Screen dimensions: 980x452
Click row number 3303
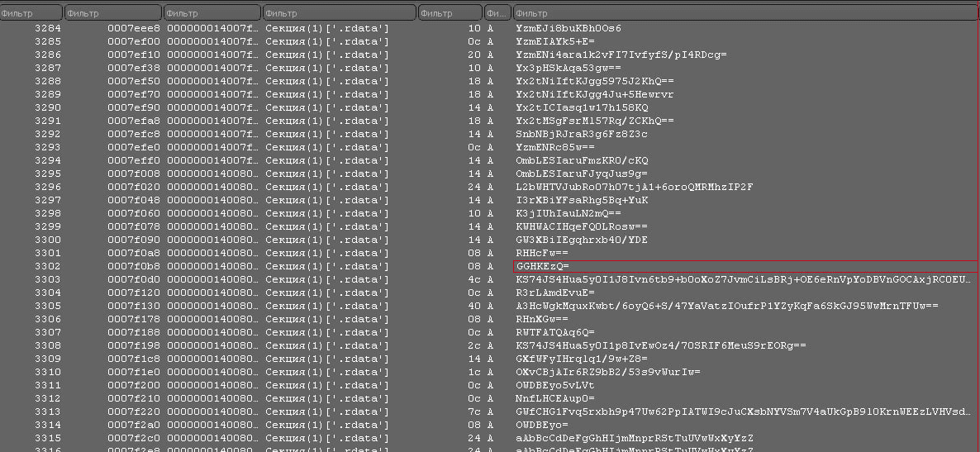pos(47,279)
